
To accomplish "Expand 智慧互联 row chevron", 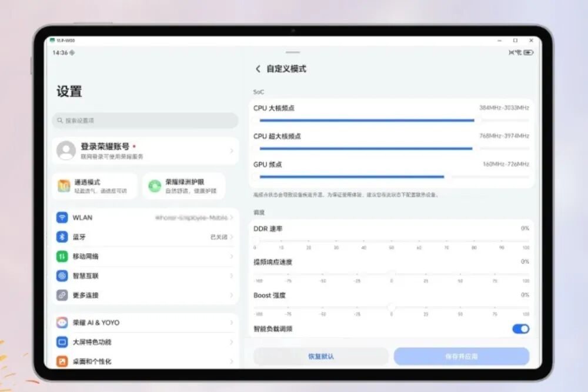I will [231, 275].
